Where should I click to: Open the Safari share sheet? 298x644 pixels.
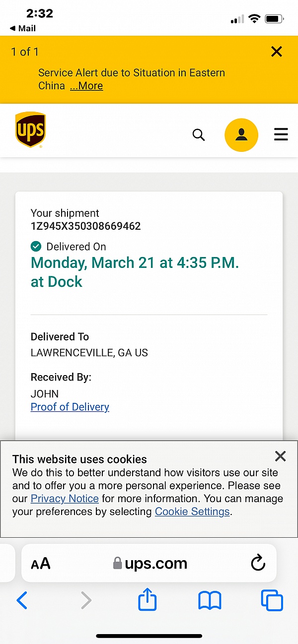coord(148,601)
